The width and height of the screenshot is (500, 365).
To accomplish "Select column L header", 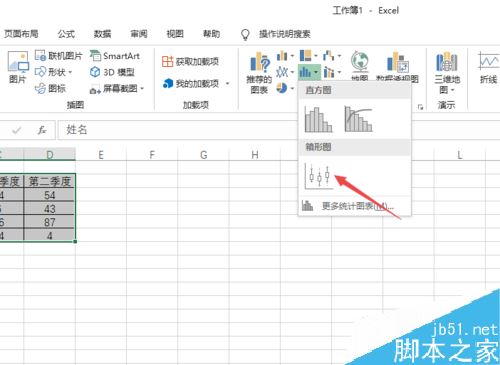I will coord(460,154).
